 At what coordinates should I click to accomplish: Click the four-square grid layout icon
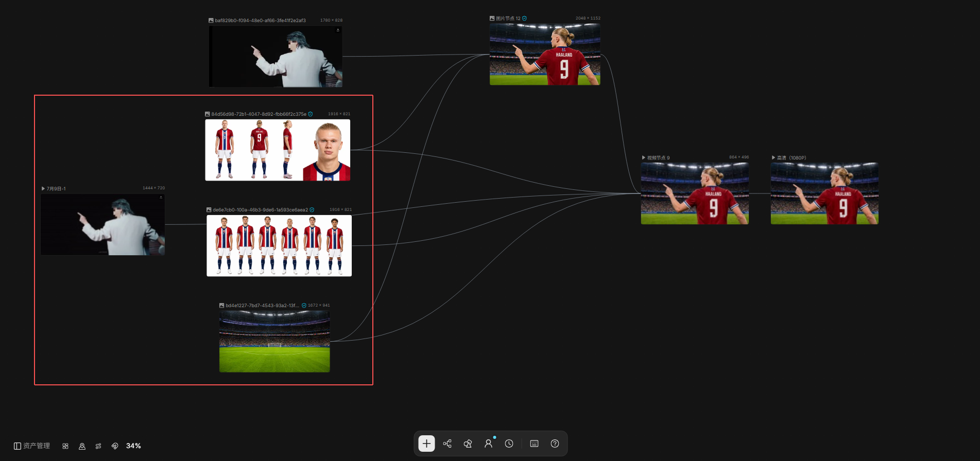point(65,446)
